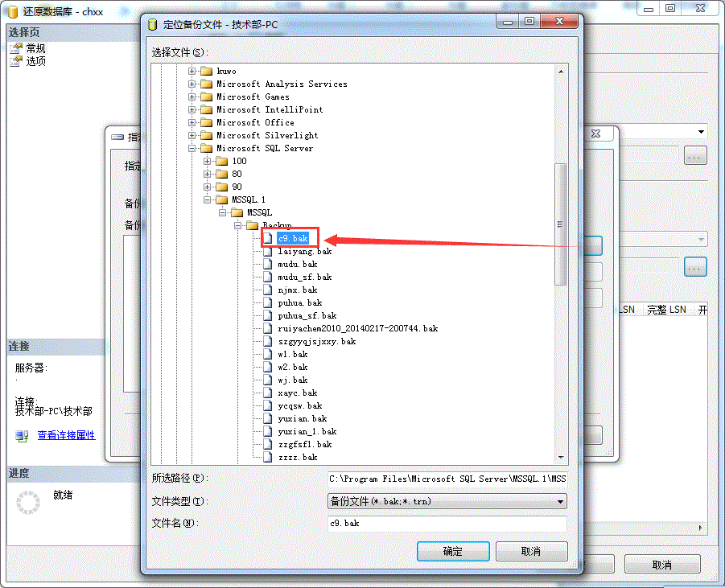
Task: Click the file icon beside laiyang.bak
Action: (269, 251)
